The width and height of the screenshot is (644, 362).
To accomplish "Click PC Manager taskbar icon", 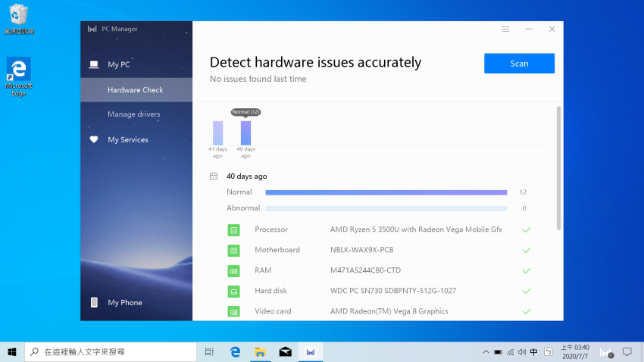I will 311,351.
